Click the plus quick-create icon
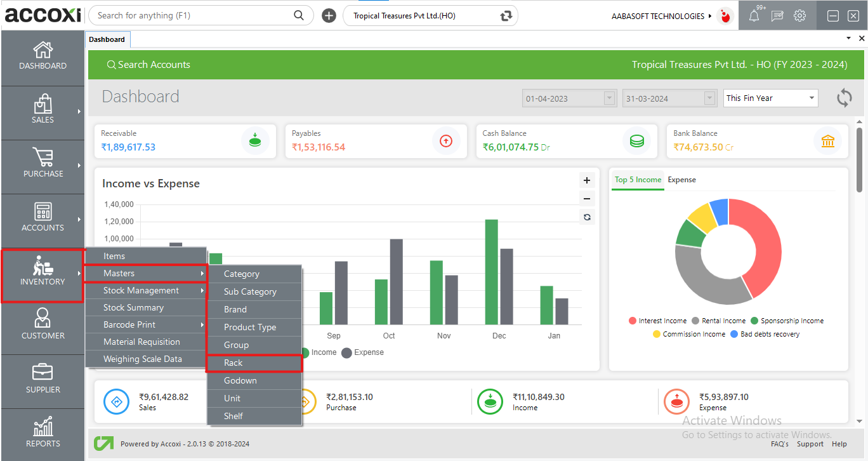The image size is (868, 461). tap(329, 16)
